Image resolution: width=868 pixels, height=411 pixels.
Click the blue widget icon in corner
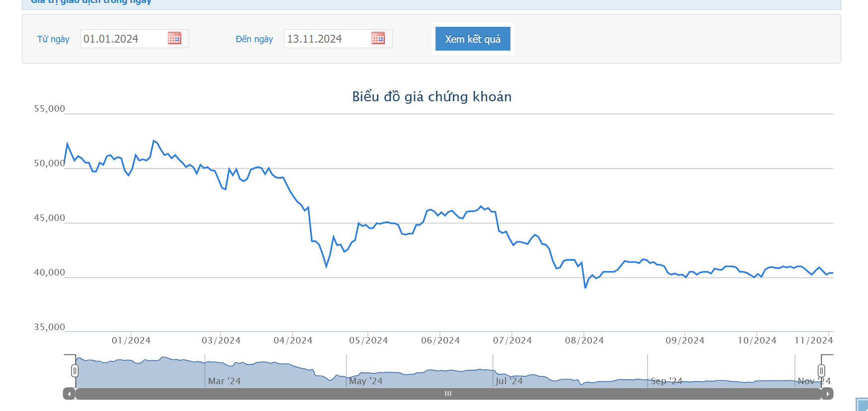click(862, 404)
